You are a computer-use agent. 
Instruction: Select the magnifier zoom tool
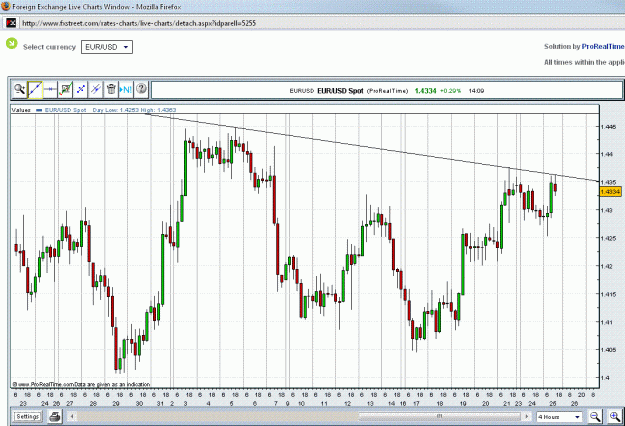coord(19,89)
